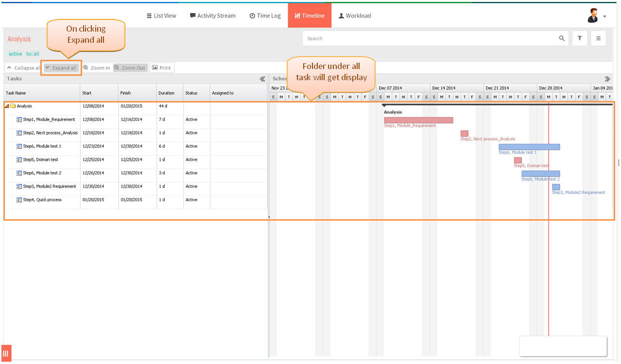621x364 pixels.
Task: Sort by the Start column header
Action: coord(99,93)
